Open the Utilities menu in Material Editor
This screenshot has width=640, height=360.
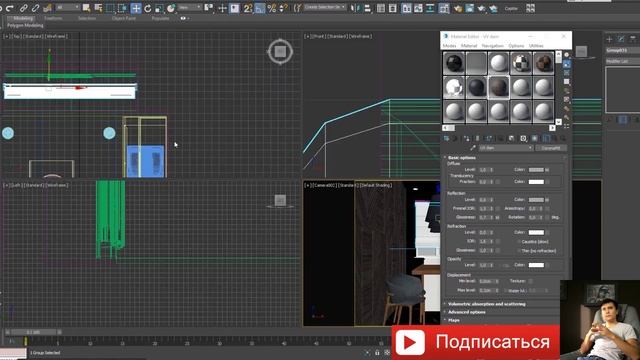pos(536,46)
